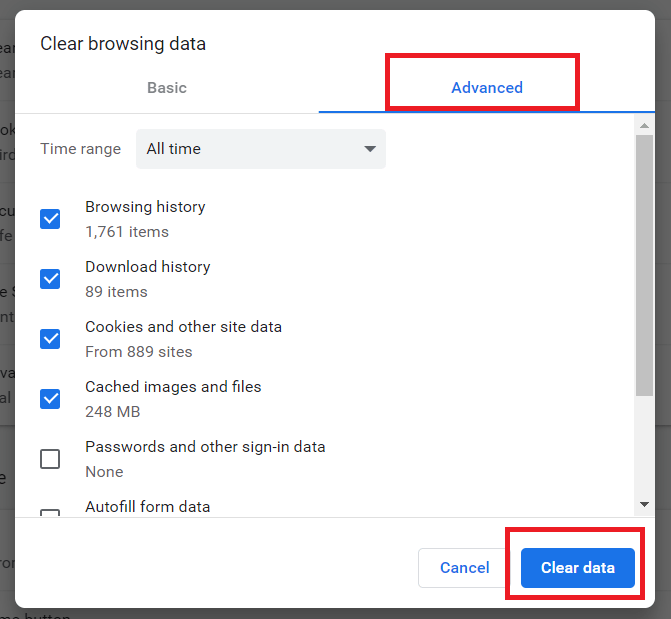Click the vertical scrollbar thumb
671x619 pixels.
[x=644, y=265]
